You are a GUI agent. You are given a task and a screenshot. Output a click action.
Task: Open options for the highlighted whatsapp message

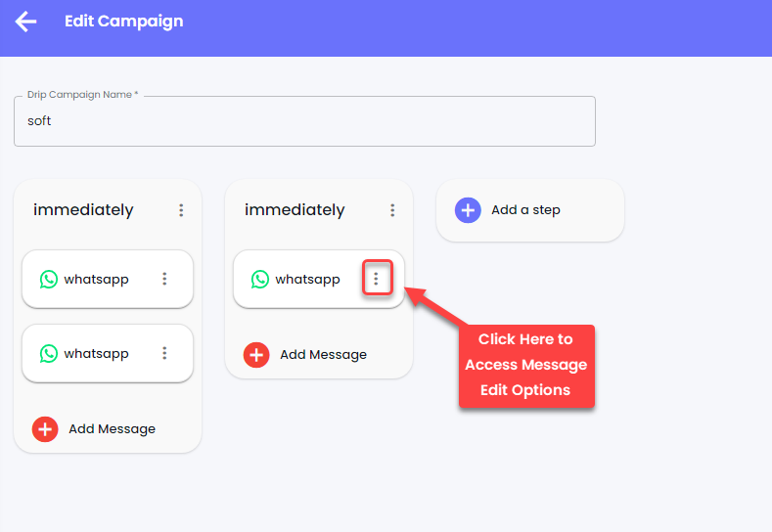tap(376, 279)
